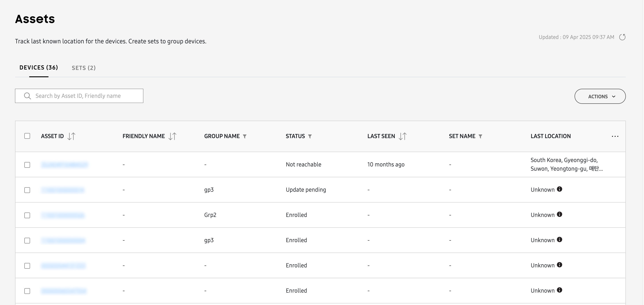Select the Not reachable device row checkbox

pos(27,165)
